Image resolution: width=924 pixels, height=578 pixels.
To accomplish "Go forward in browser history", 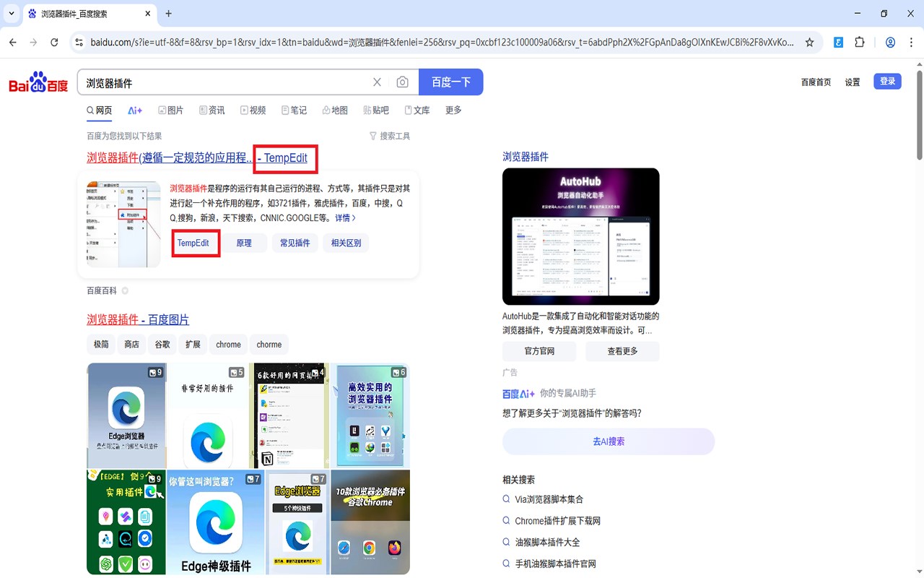I will click(33, 43).
